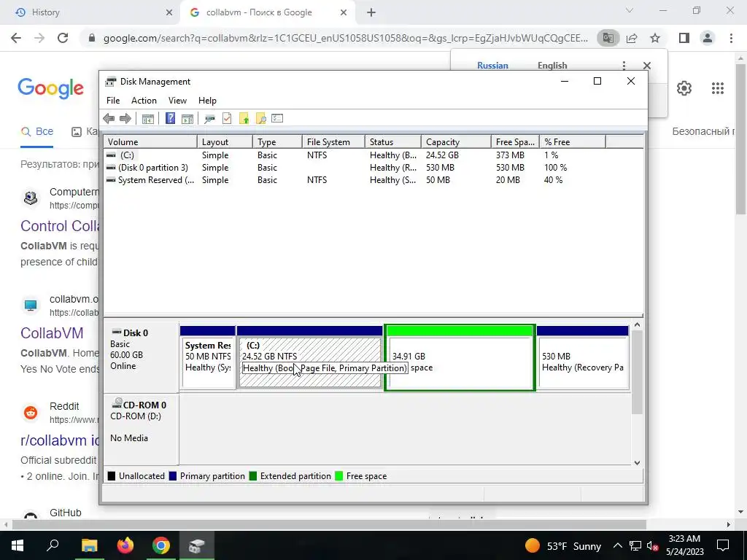Image resolution: width=747 pixels, height=560 pixels.
Task: Open Firefox from the taskbar
Action: click(x=125, y=545)
